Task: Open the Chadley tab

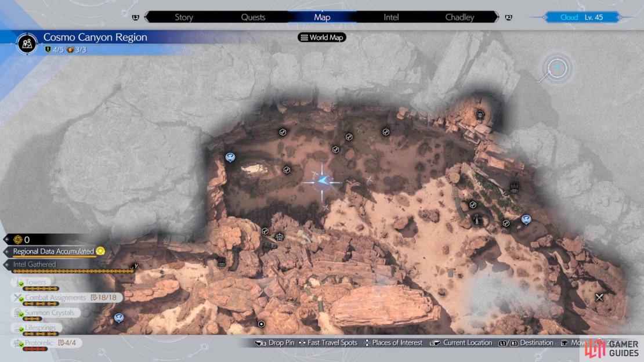Action: (x=460, y=17)
